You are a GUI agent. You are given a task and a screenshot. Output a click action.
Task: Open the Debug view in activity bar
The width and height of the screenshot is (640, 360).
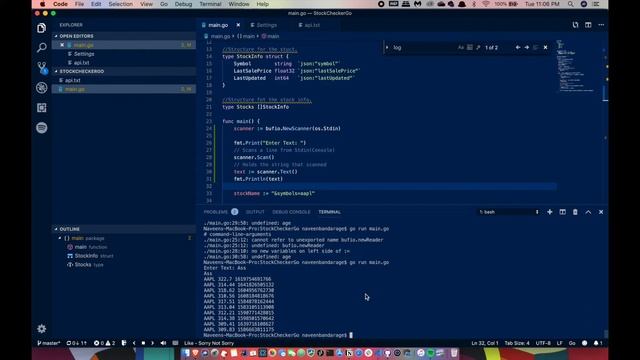41,87
